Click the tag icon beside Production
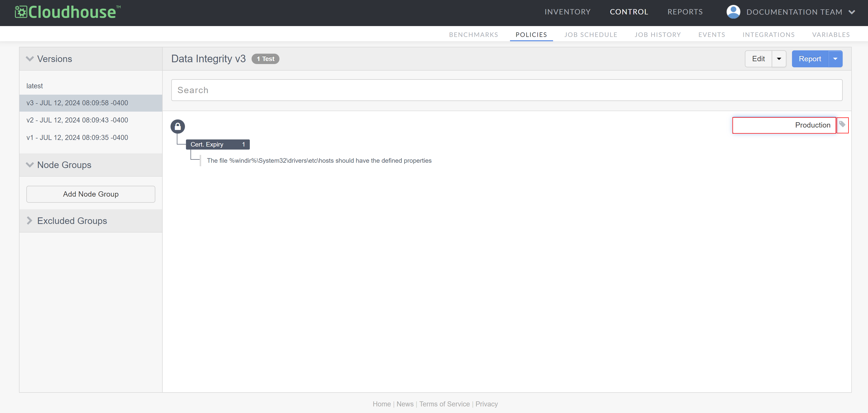Screen dimensions: 868x413 842,125
